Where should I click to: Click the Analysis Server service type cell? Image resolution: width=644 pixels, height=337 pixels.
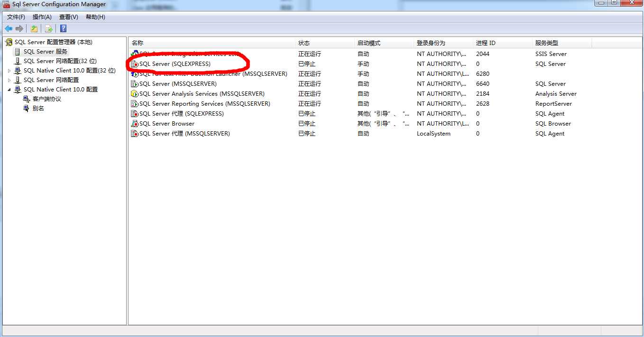pos(556,94)
